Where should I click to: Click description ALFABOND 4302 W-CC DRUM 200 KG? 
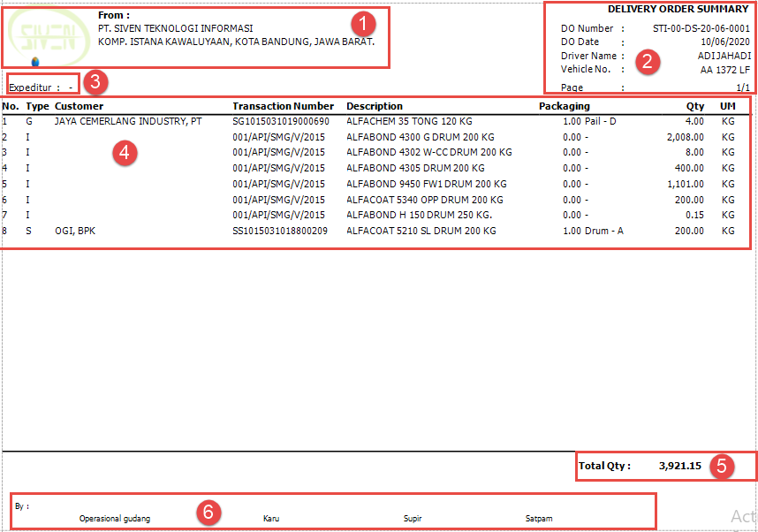[429, 152]
